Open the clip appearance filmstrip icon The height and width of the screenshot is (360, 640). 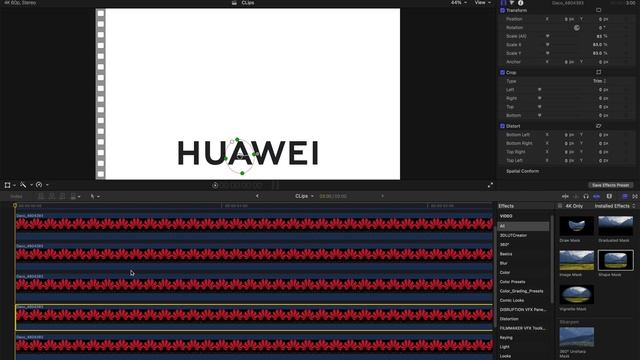pos(609,196)
